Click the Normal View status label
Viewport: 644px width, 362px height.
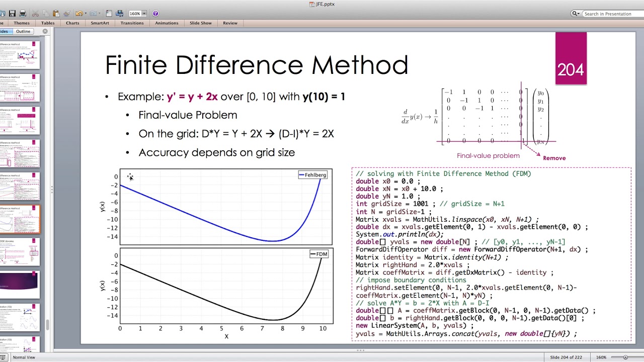click(x=24, y=357)
